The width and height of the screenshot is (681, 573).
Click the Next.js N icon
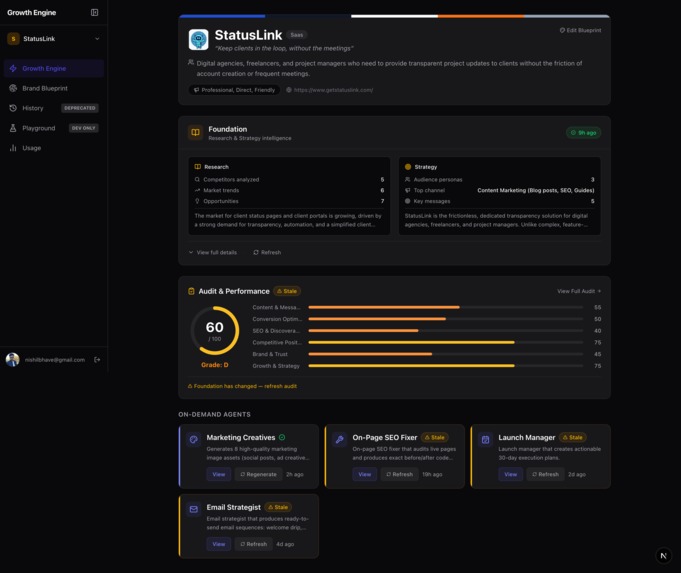point(663,556)
